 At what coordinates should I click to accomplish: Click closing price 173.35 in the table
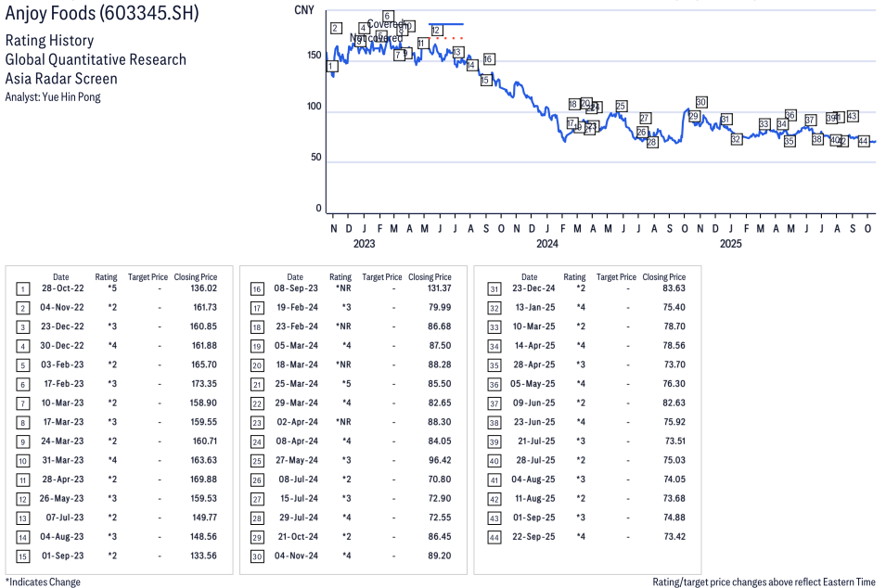[x=201, y=384]
